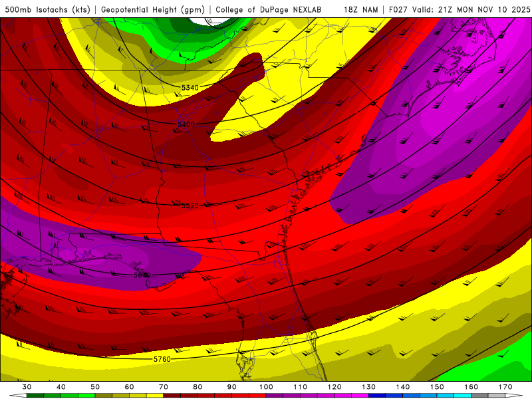The width and height of the screenshot is (532, 399).
Task: Select the brightest green colorbar swatch
Action: click(x=86, y=395)
